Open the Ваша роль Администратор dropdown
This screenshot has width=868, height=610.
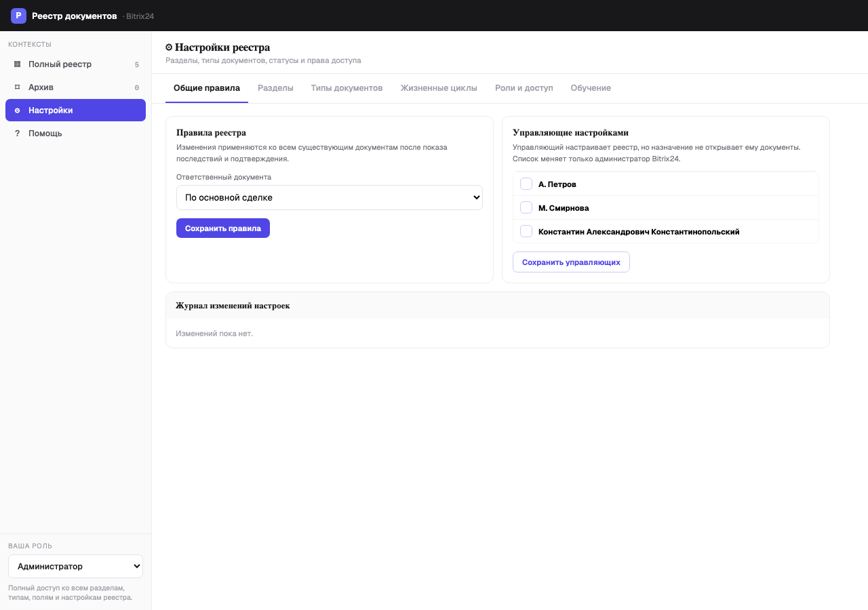point(75,567)
